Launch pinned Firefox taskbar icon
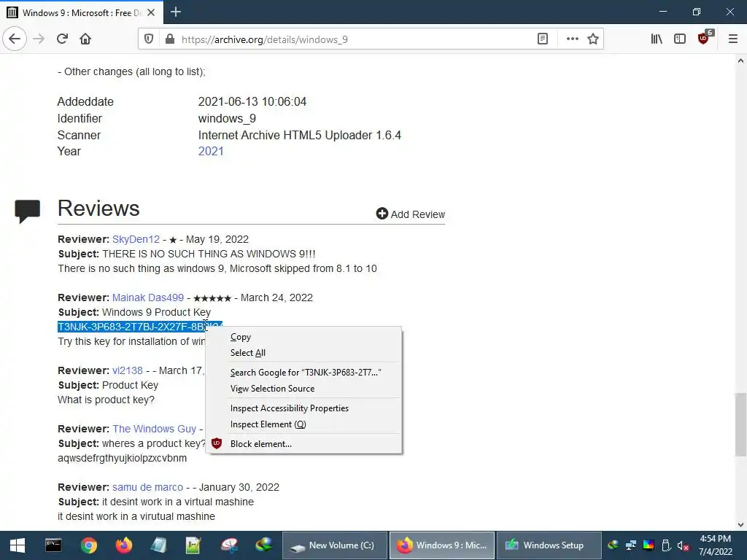The width and height of the screenshot is (747, 560). coord(124,545)
